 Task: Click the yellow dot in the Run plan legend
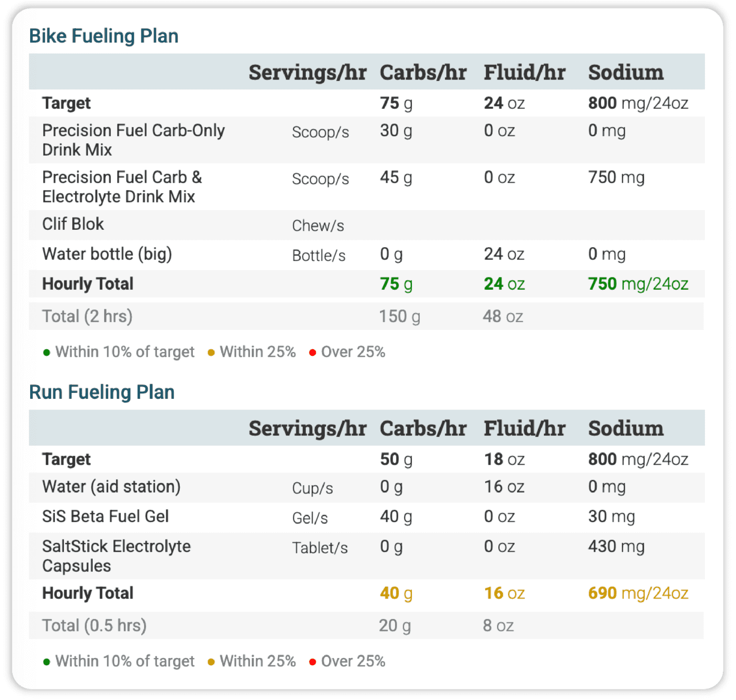coord(211,662)
